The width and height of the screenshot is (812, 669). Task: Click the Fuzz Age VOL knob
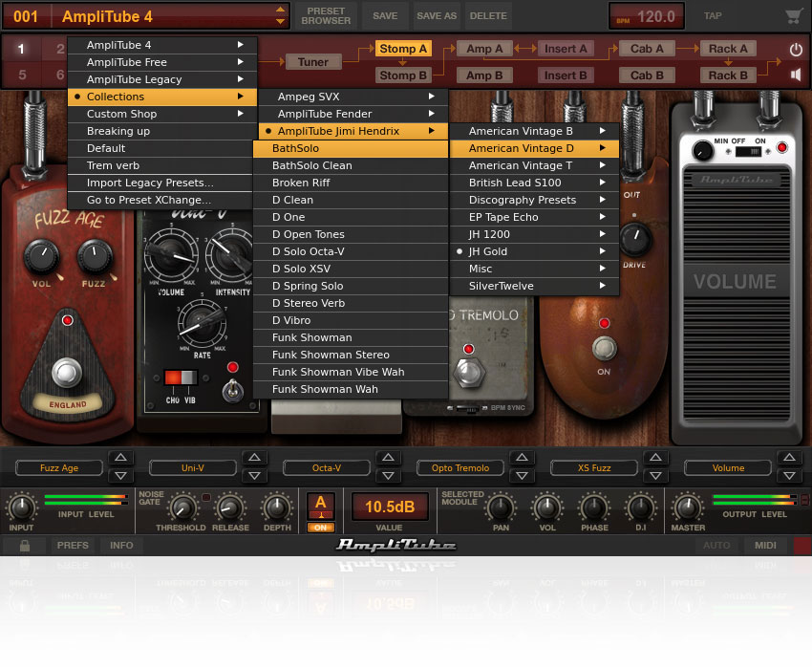point(41,257)
